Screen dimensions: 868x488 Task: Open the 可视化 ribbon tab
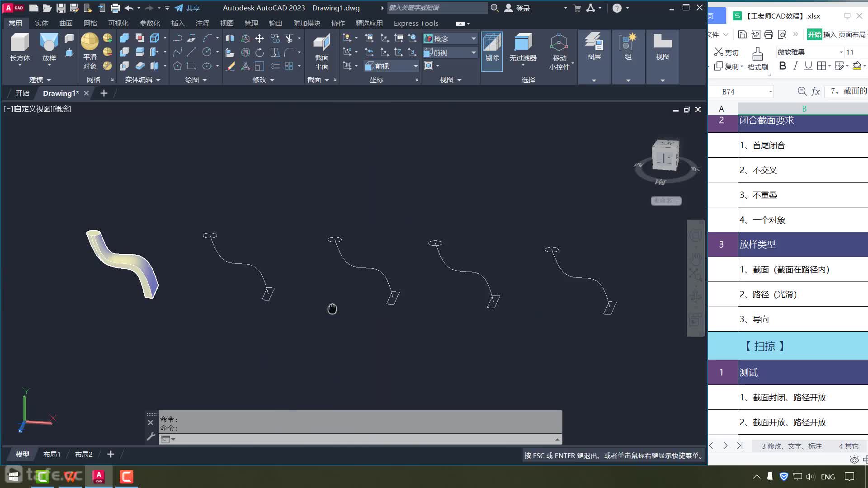pos(118,23)
